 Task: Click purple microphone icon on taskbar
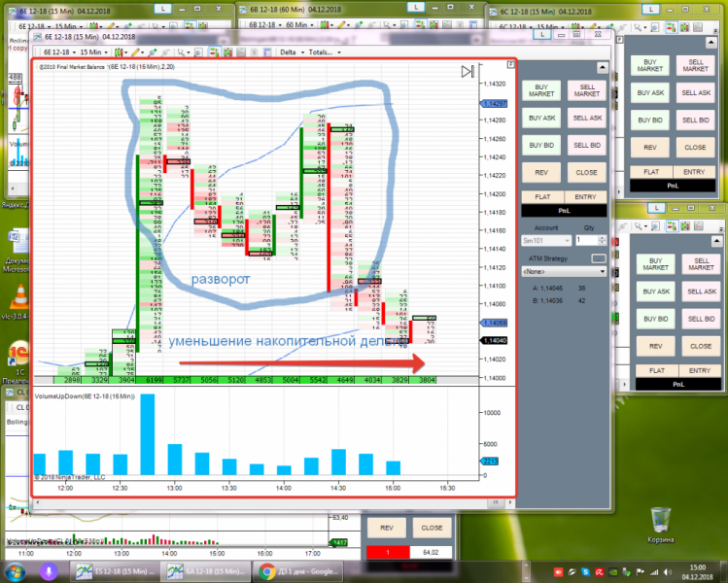tap(49, 571)
